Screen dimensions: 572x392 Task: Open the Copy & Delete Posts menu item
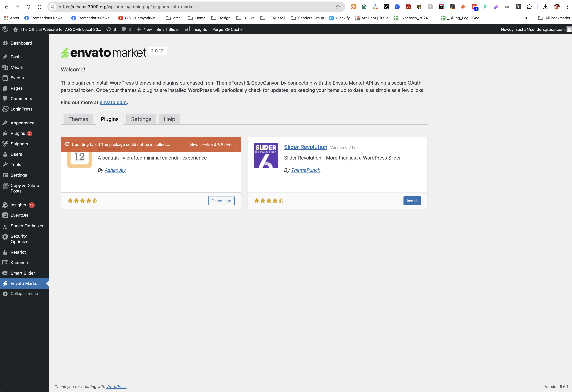pyautogui.click(x=24, y=188)
